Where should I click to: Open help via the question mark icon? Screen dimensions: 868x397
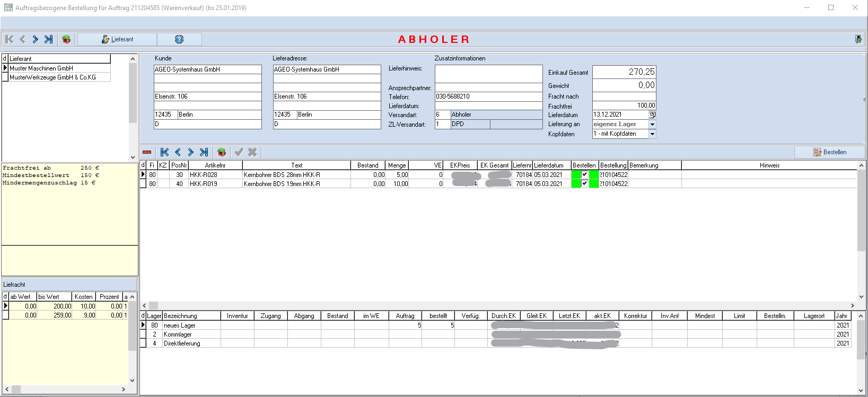(179, 39)
